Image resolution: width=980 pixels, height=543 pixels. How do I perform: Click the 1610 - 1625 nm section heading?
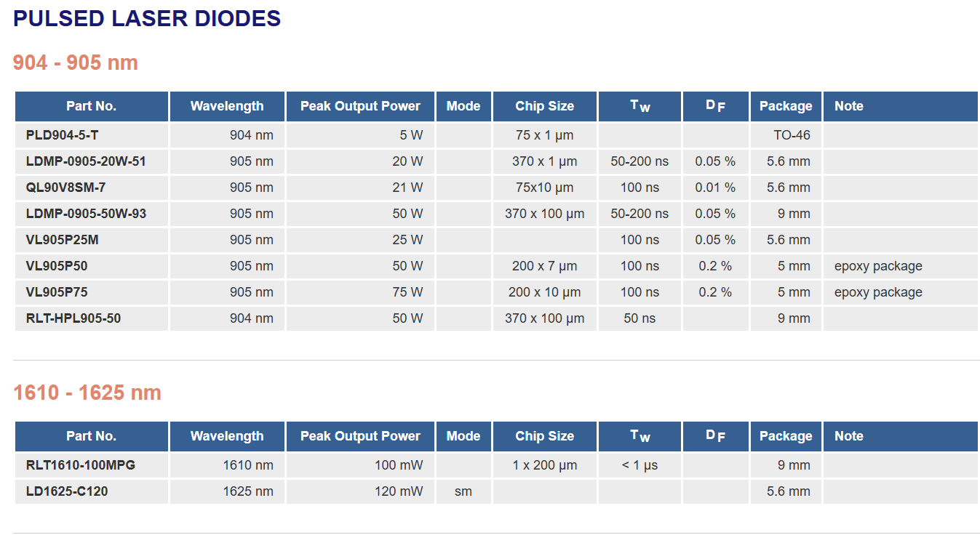coord(87,393)
